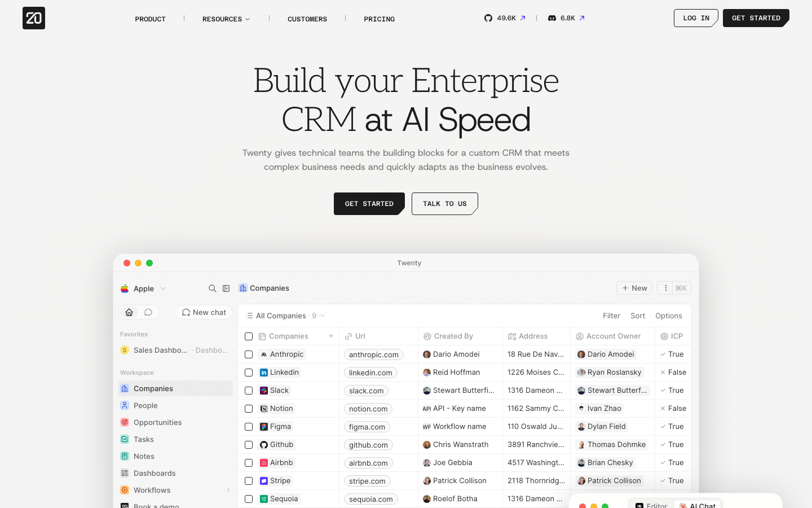Click Filter in the table toolbar
The width and height of the screenshot is (812, 508).
[611, 316]
